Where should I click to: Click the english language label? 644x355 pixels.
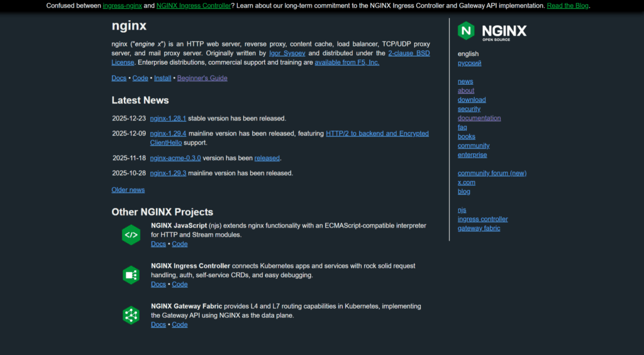(468, 54)
